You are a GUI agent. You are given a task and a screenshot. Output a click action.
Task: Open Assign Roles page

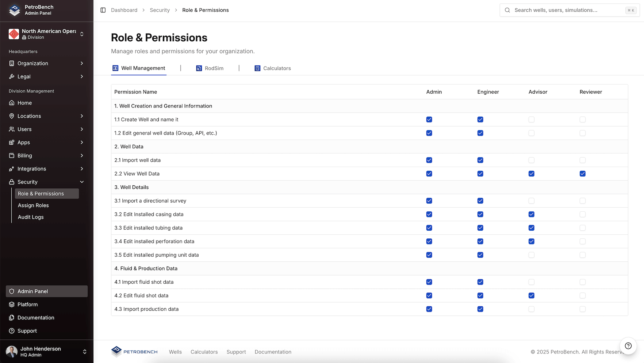pos(33,205)
